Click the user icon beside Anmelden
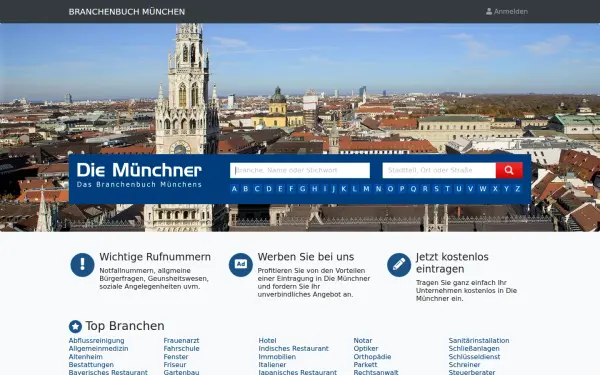This screenshot has height=375, width=600. click(489, 11)
